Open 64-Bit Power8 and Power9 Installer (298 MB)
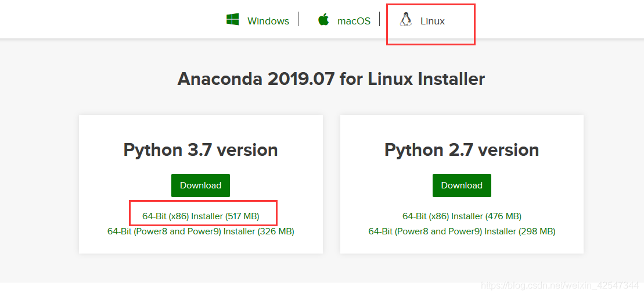644x296 pixels. click(462, 231)
